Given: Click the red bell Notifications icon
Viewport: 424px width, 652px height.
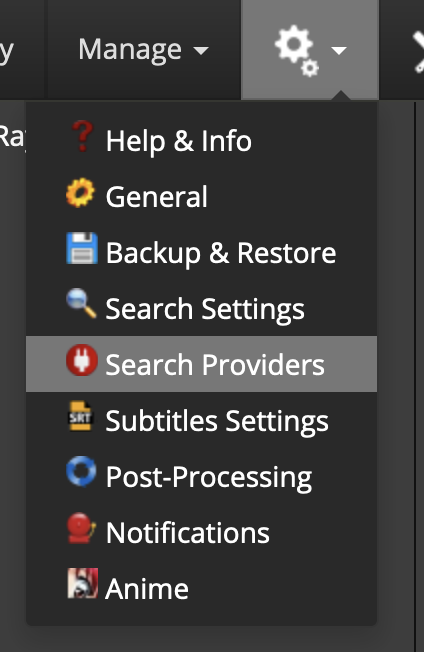Looking at the screenshot, I should [x=81, y=528].
